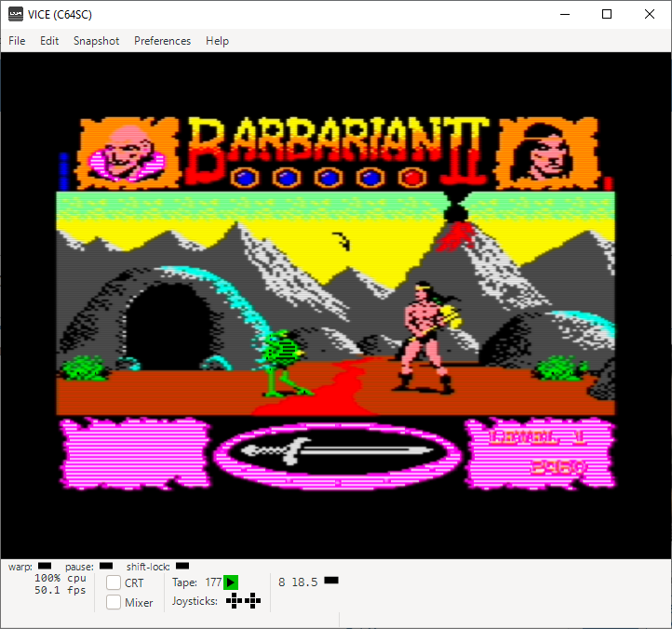The height and width of the screenshot is (629, 672).
Task: Click the drive track number 18.5
Action: 304,582
